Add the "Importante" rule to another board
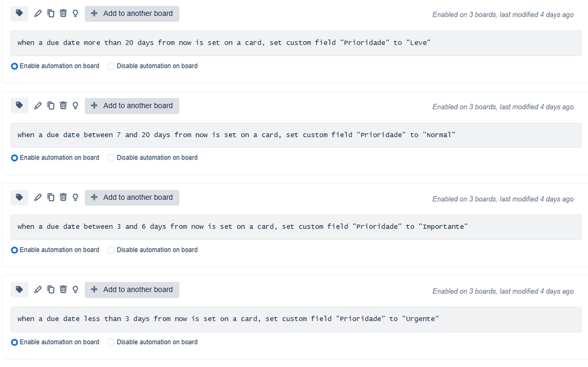The image size is (588, 367). point(132,198)
